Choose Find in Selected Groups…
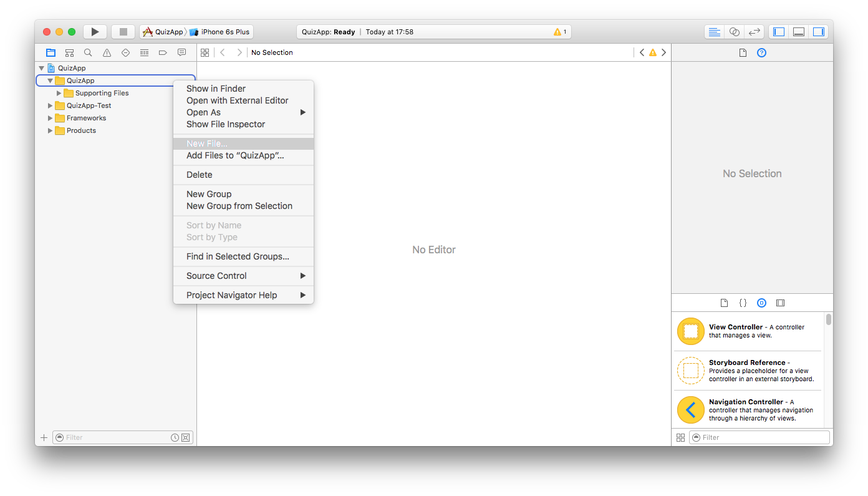 (x=243, y=256)
